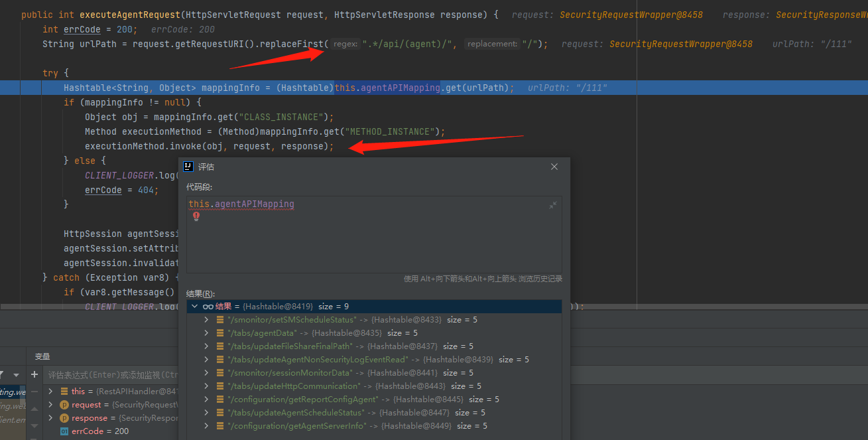Expand the "/configuration/getAgentServerInfo" entry
The image size is (868, 440).
(206, 426)
